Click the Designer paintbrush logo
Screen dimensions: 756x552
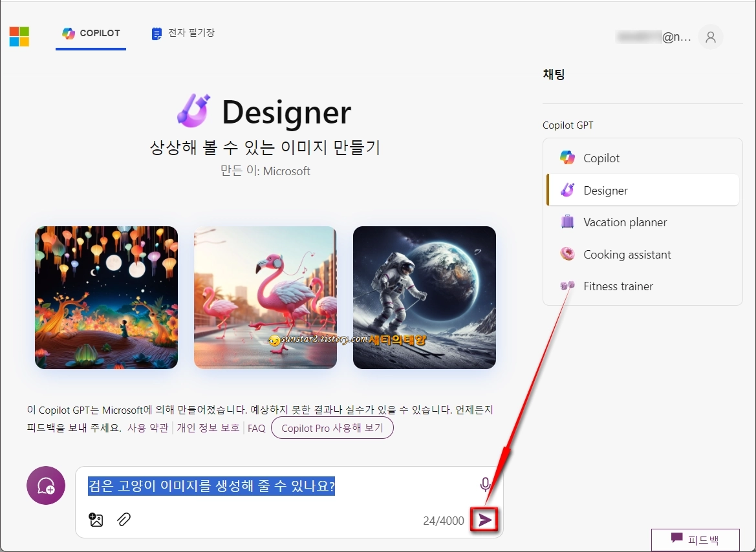191,110
